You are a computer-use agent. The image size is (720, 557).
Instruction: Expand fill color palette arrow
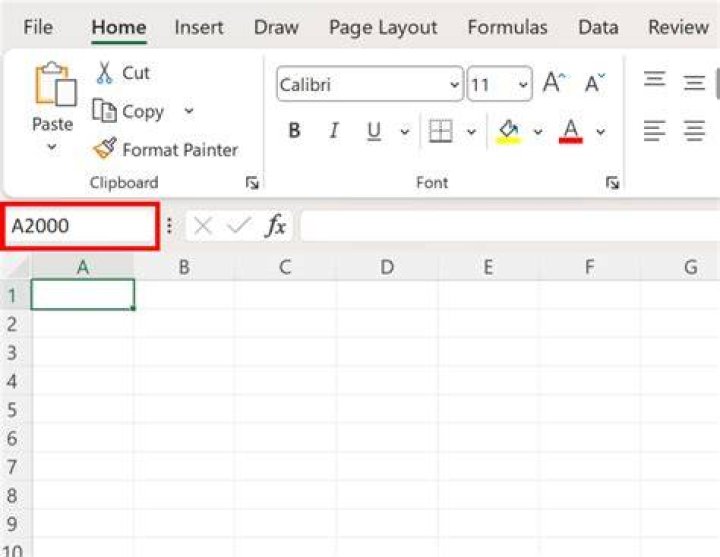tap(538, 132)
